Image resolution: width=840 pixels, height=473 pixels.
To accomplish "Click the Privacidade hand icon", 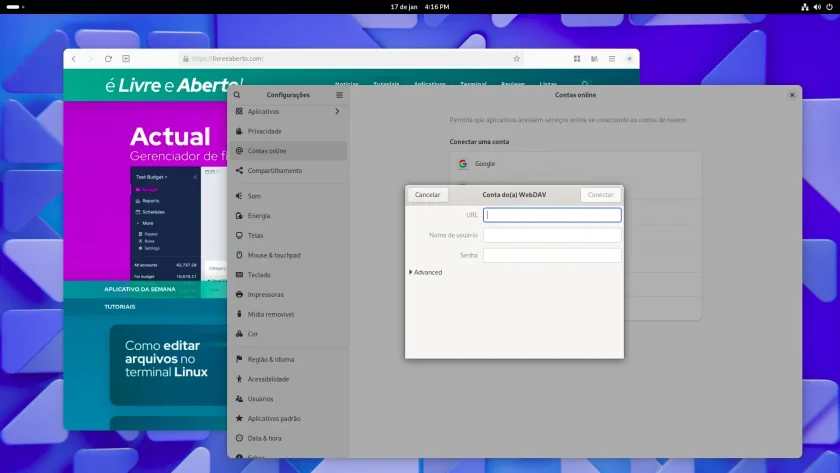I will point(239,131).
